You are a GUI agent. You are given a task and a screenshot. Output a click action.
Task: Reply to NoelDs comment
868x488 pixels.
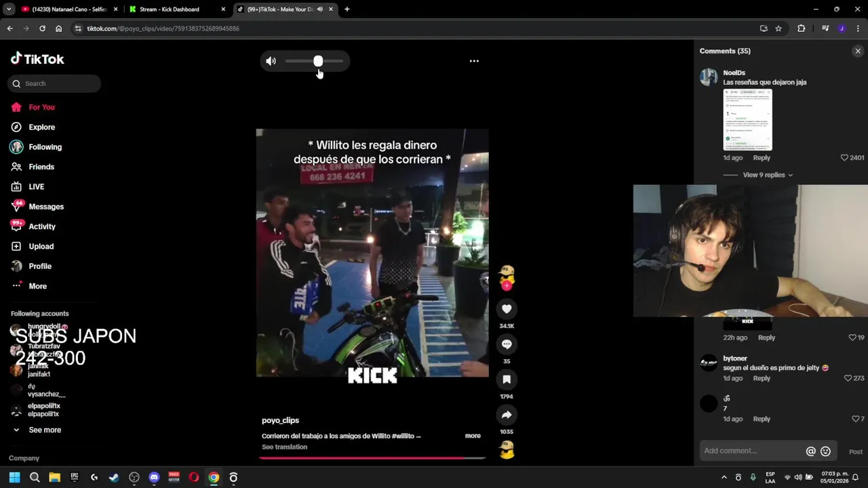(x=762, y=158)
